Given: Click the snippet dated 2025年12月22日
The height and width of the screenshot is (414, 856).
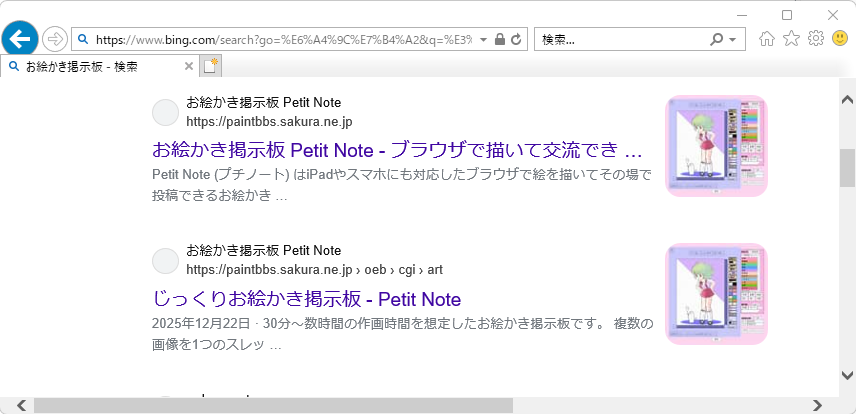Looking at the screenshot, I should pyautogui.click(x=402, y=334).
